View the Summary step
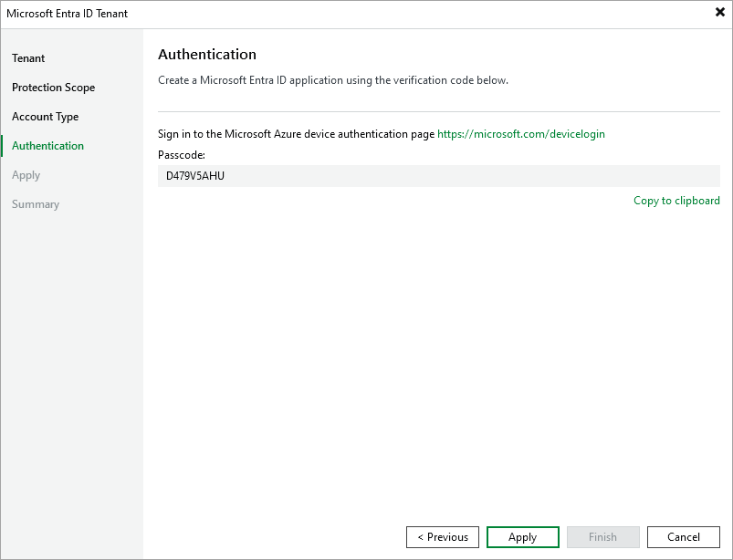The width and height of the screenshot is (733, 560). pyautogui.click(x=36, y=203)
